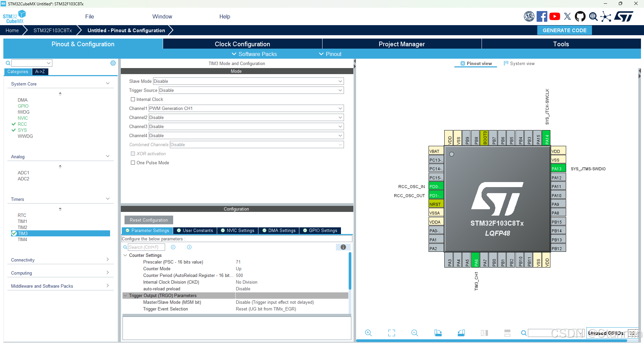This screenshot has height=344, width=644.
Task: Enable the One Pulse Mode checkbox
Action: 133,163
